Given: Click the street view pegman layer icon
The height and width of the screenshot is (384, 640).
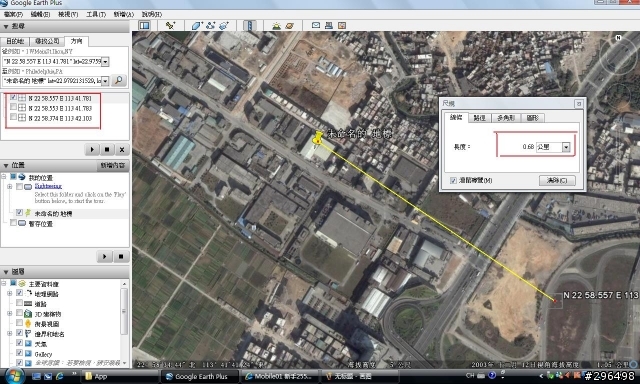Looking at the screenshot, I should coord(28,324).
